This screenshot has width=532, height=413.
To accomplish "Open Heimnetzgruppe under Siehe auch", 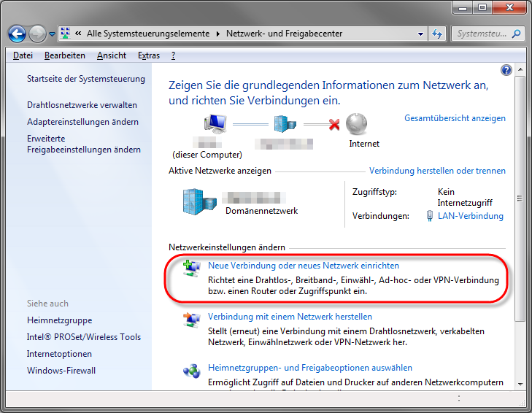I will [59, 320].
